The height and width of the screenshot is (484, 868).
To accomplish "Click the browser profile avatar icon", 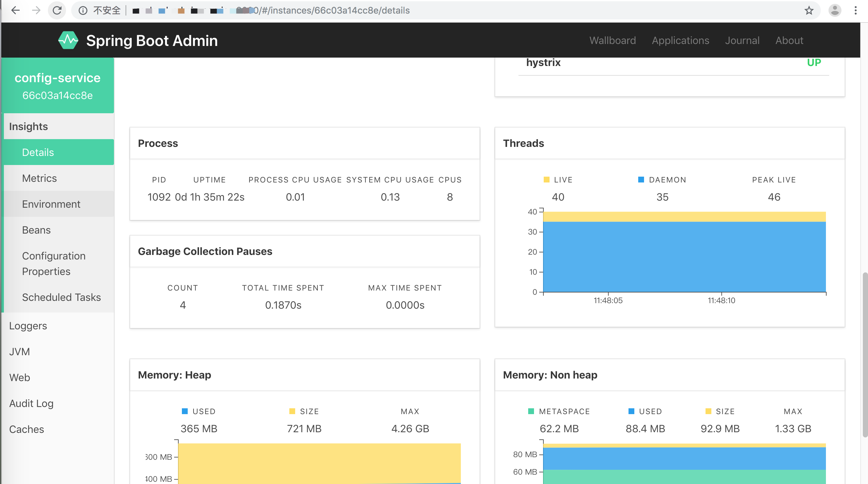I will (x=835, y=10).
